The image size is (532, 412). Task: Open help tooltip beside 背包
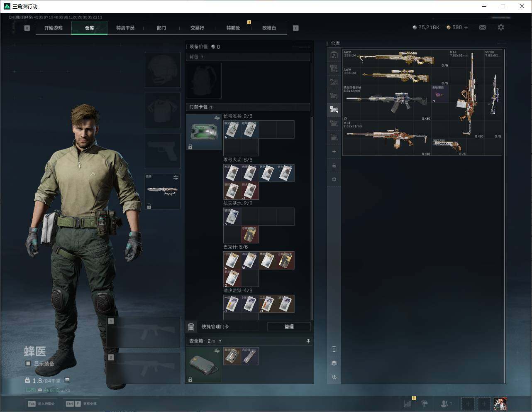point(203,57)
